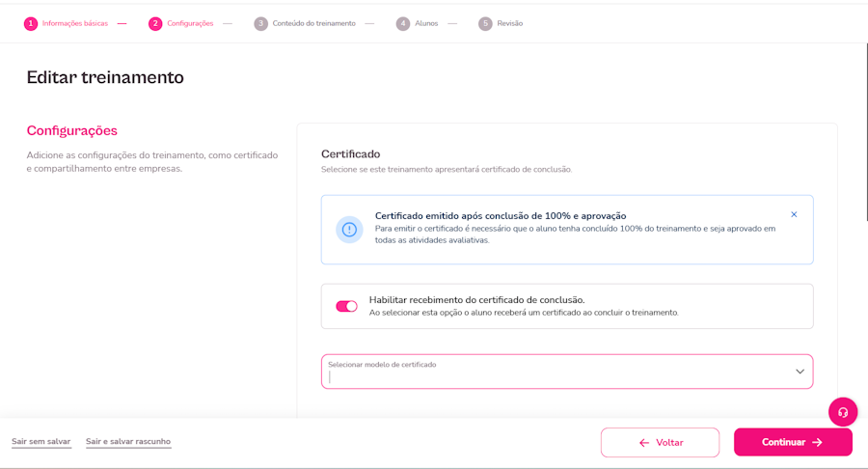The height and width of the screenshot is (469, 868).
Task: Click step 2 circle icon
Action: pos(155,23)
